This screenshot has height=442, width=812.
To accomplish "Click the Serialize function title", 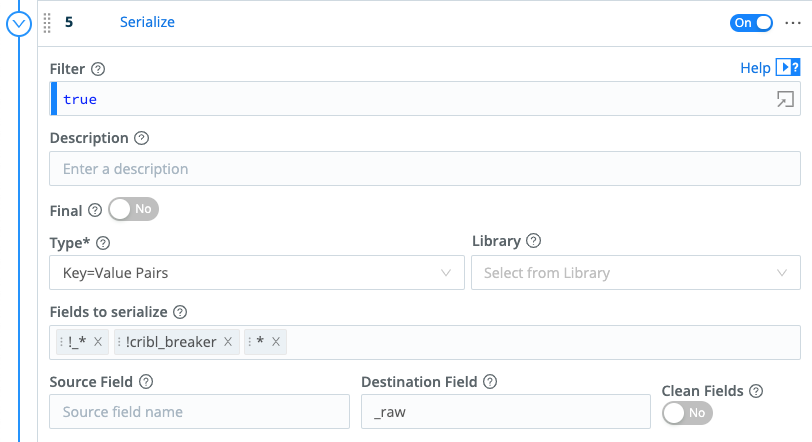I will pyautogui.click(x=147, y=22).
